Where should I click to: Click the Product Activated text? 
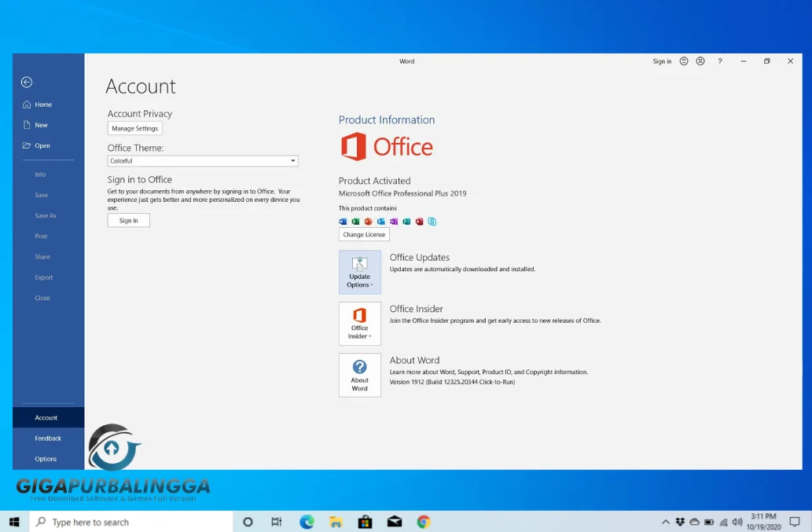(374, 181)
